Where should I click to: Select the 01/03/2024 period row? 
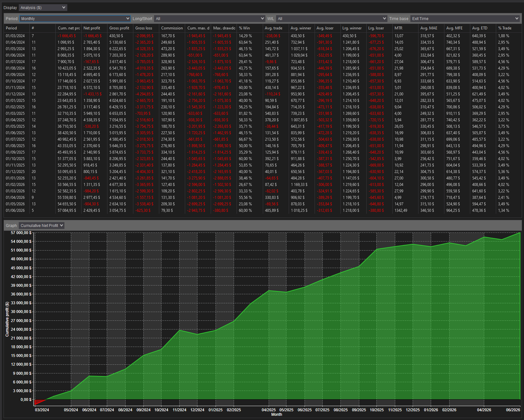click(262, 36)
